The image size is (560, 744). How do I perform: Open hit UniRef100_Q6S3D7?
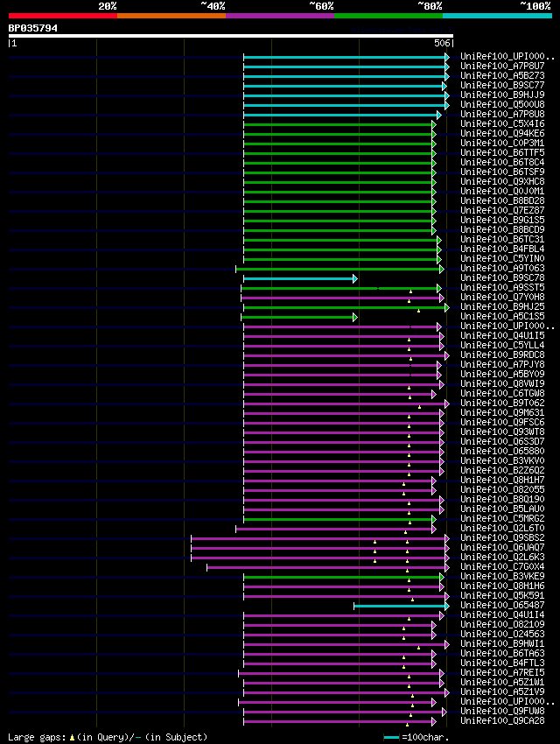502,441
